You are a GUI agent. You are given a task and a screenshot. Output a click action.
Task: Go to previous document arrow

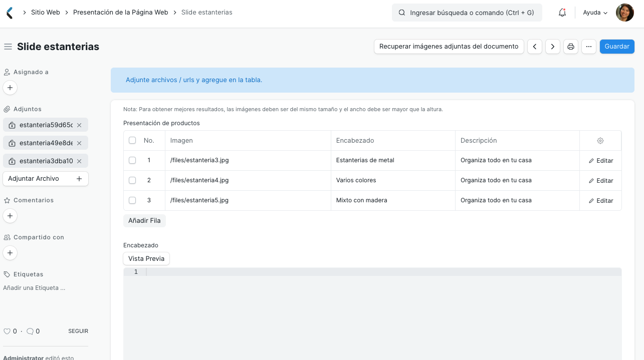(535, 47)
